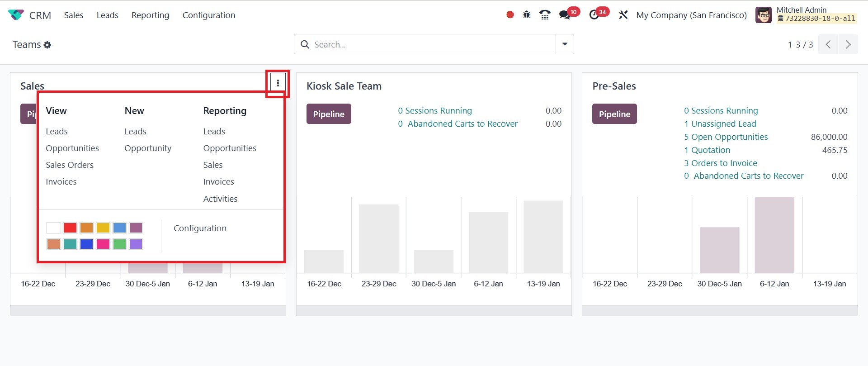Open the activities clock icon
This screenshot has height=366, width=868.
(594, 15)
